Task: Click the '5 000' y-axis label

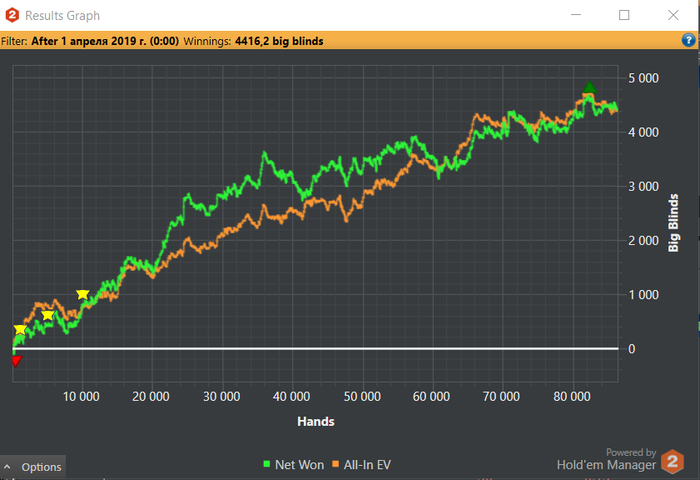Action: (643, 78)
